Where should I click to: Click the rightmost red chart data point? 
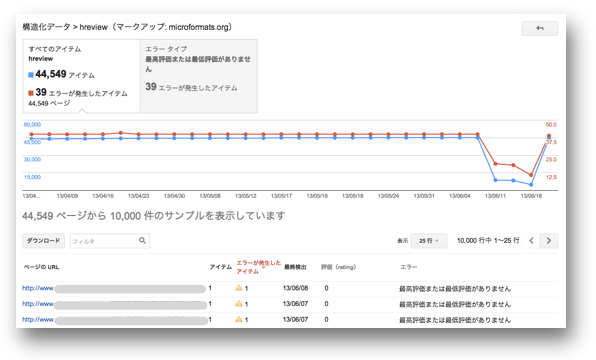[549, 136]
